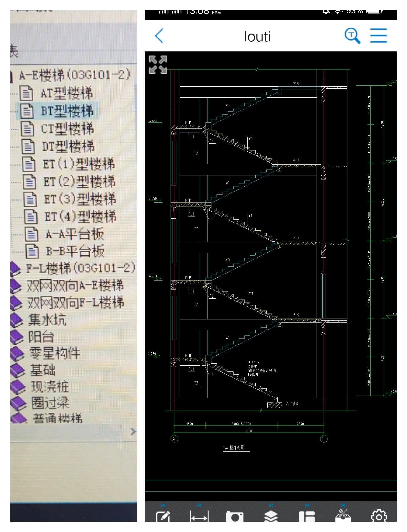407x532 pixels.
Task: Select ET(1)型楼梯 in the tree
Action: coord(79,164)
